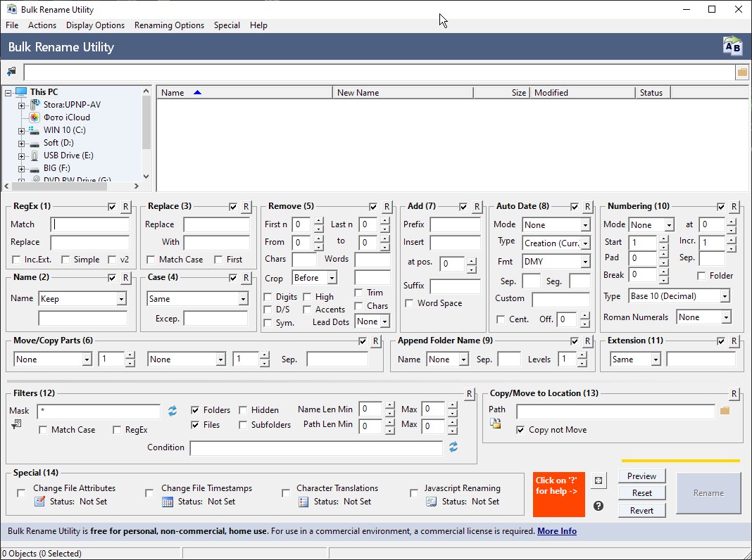Viewport: 752px width, 560px height.
Task: Enable Change File Attributes checkbox
Action: 21,493
